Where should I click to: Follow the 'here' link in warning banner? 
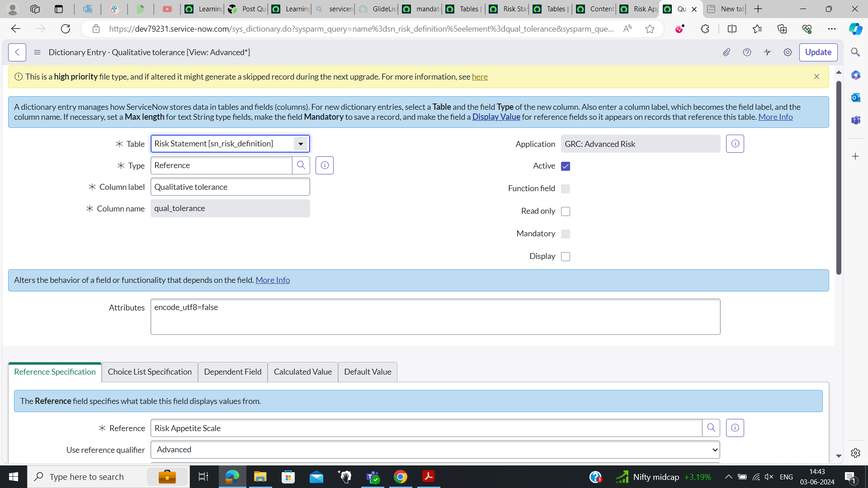[x=480, y=77]
